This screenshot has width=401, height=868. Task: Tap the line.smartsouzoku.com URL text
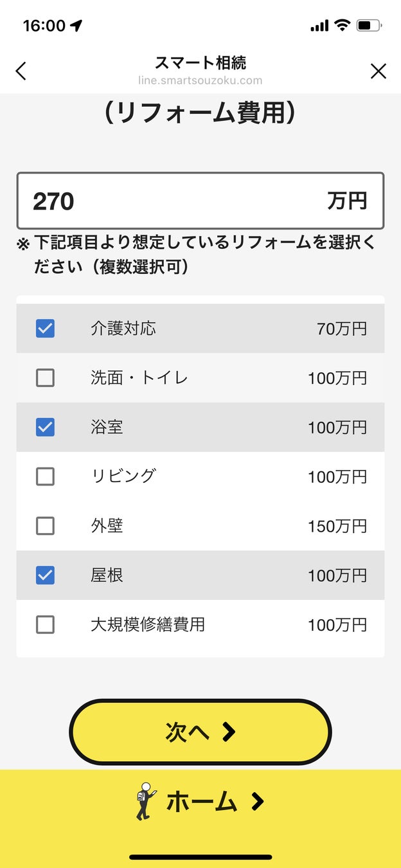tap(201, 80)
